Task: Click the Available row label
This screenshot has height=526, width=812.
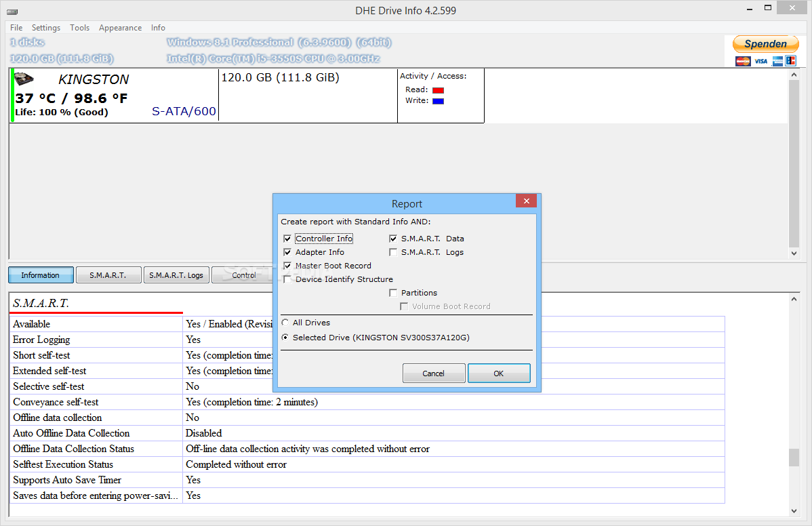Action: click(32, 324)
